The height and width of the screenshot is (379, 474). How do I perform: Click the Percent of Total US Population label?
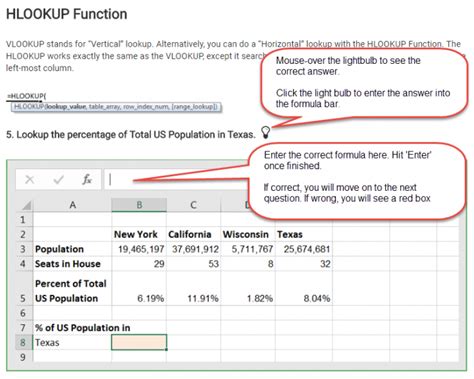pyautogui.click(x=72, y=288)
